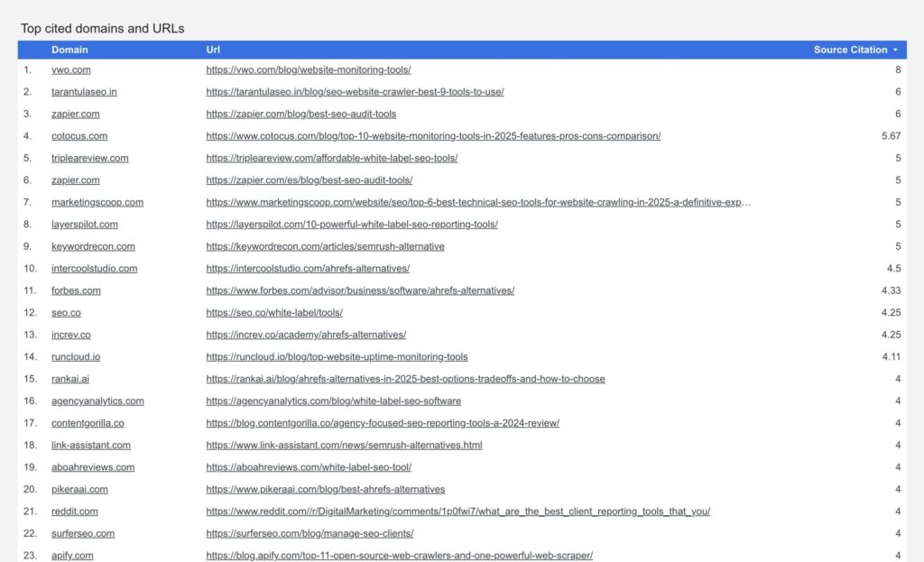Open the cotocus.com website monitoring tools URL

pos(433,135)
